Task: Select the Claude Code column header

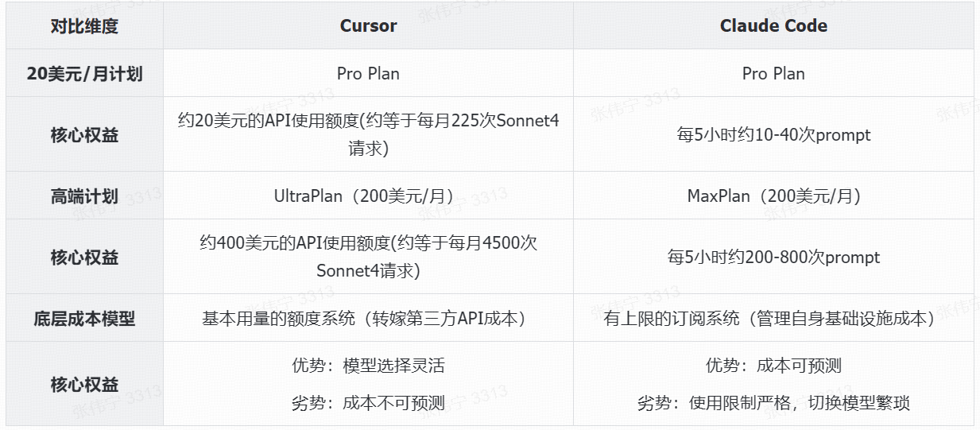Action: coord(773,26)
